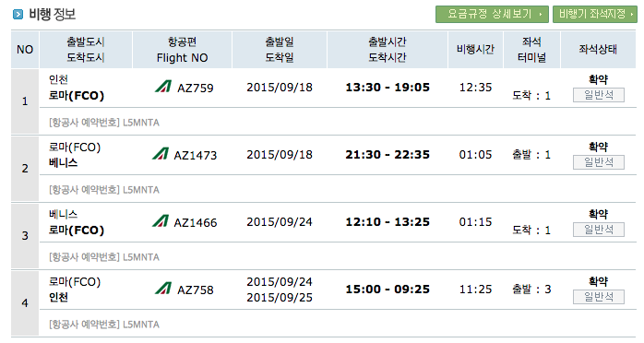Click the Alitalia logo next to AZ1466
Image resolution: width=644 pixels, height=343 pixels.
click(x=161, y=221)
